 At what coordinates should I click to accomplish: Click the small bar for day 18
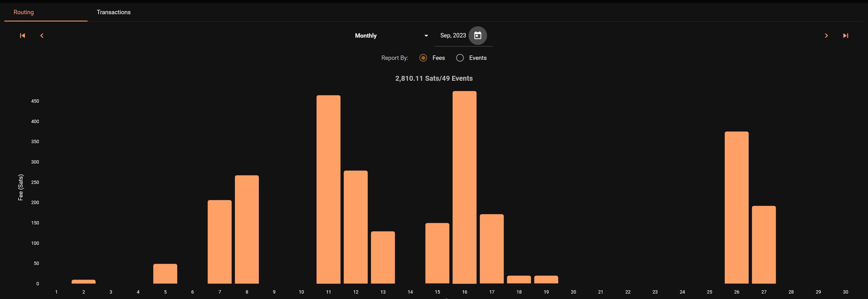click(519, 279)
